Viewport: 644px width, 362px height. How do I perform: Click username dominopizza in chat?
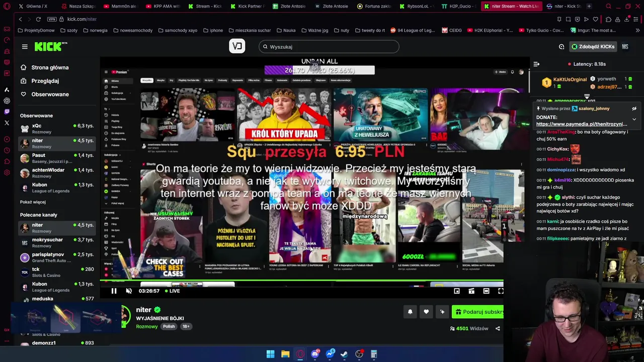[560, 170]
